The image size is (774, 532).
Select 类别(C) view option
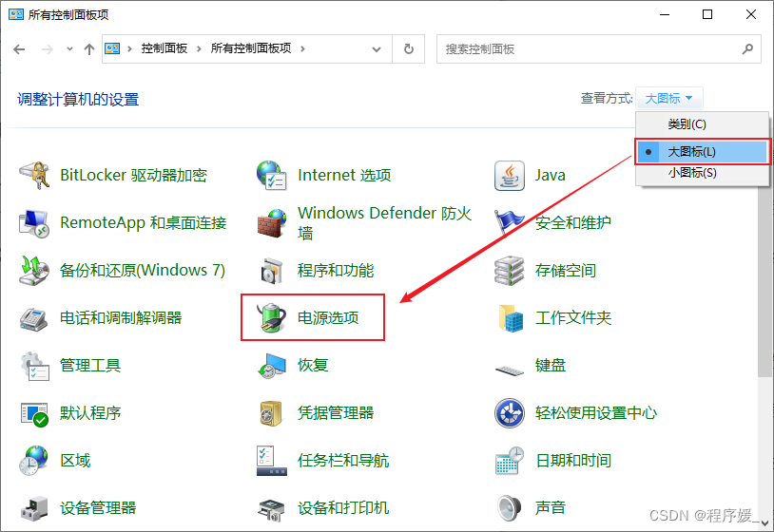click(702, 124)
